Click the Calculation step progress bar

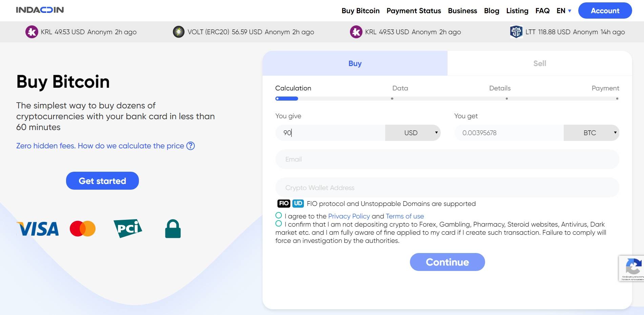tap(287, 99)
